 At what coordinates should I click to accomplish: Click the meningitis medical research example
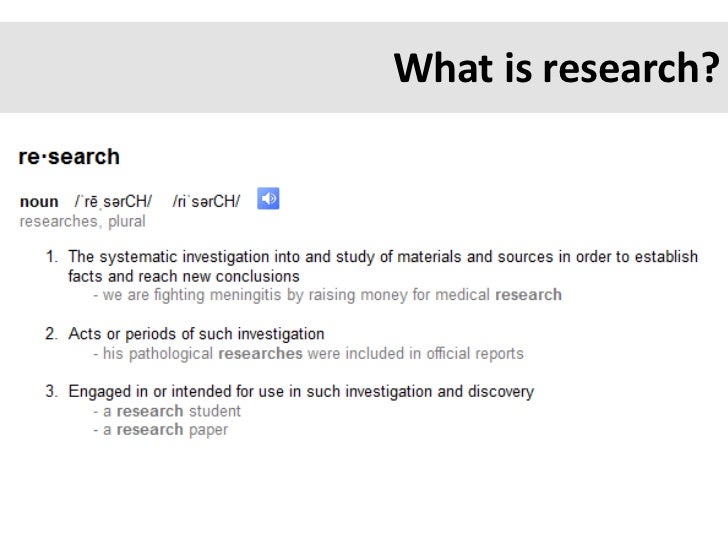[x=327, y=295]
